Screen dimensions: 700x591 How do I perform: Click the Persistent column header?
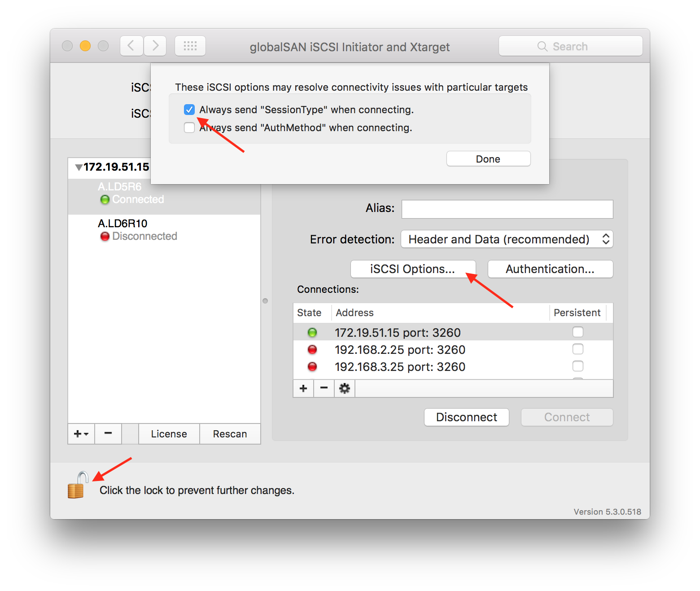click(577, 313)
